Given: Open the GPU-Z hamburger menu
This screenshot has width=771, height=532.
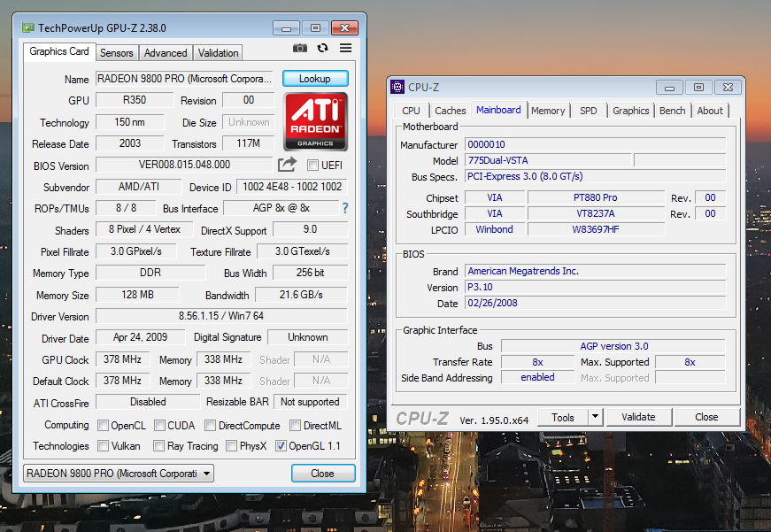Looking at the screenshot, I should point(345,48).
